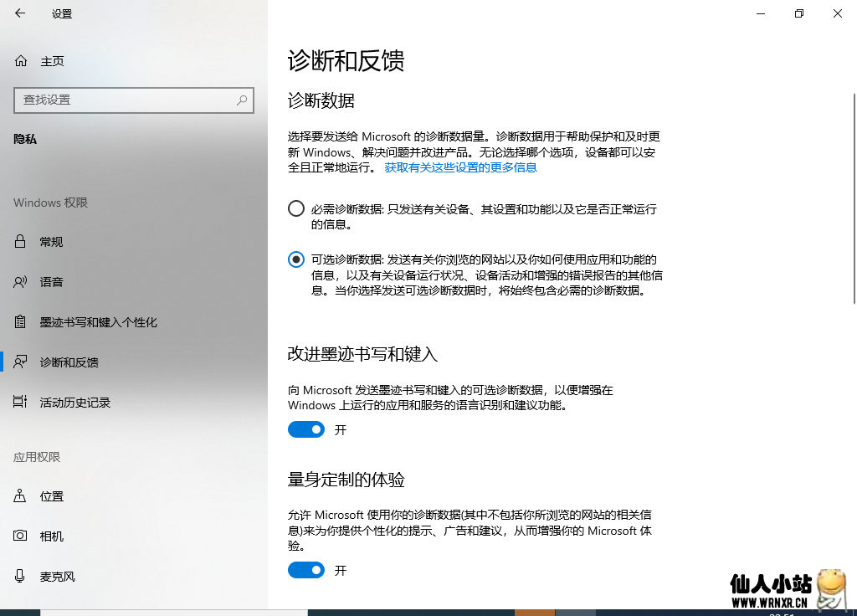Viewport: 857px width, 616px height.
Task: Click the 改进墨迹书写和键入 heading
Action: point(363,354)
